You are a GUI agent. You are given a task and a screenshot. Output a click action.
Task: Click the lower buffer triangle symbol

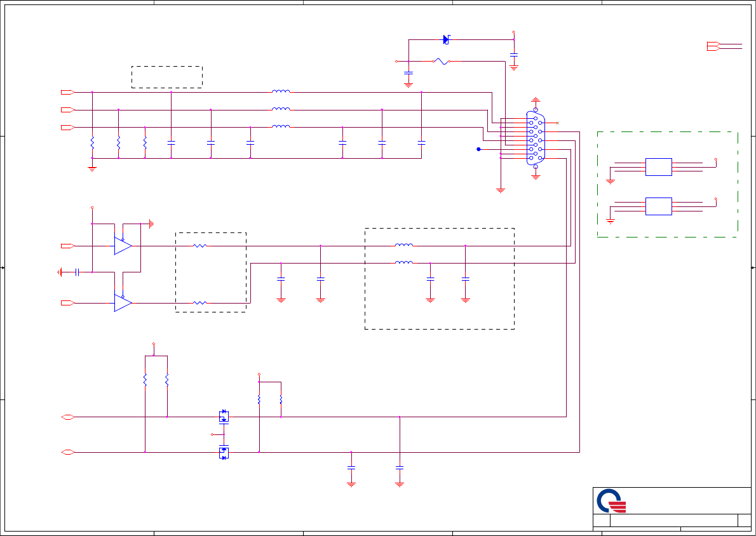[123, 303]
